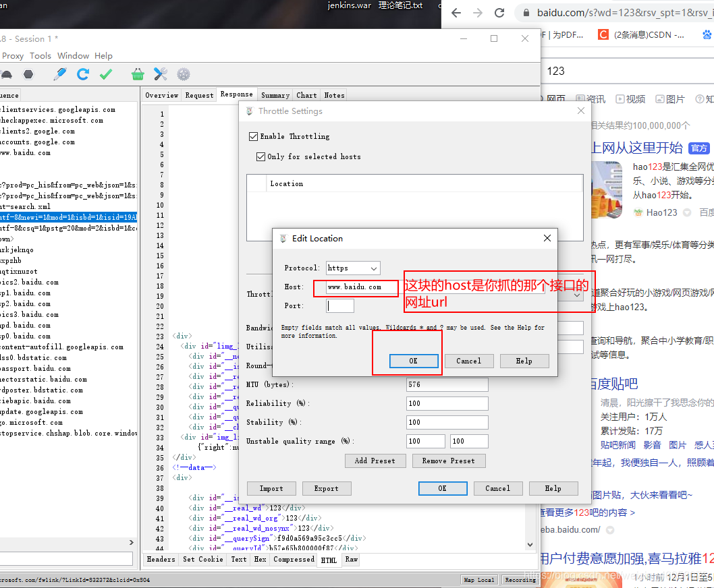
Task: Select the Text bottom tab
Action: click(x=239, y=559)
